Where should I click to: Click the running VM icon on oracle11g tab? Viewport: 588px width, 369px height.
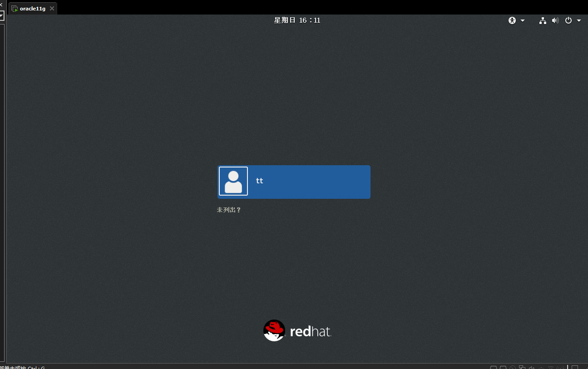click(x=15, y=9)
